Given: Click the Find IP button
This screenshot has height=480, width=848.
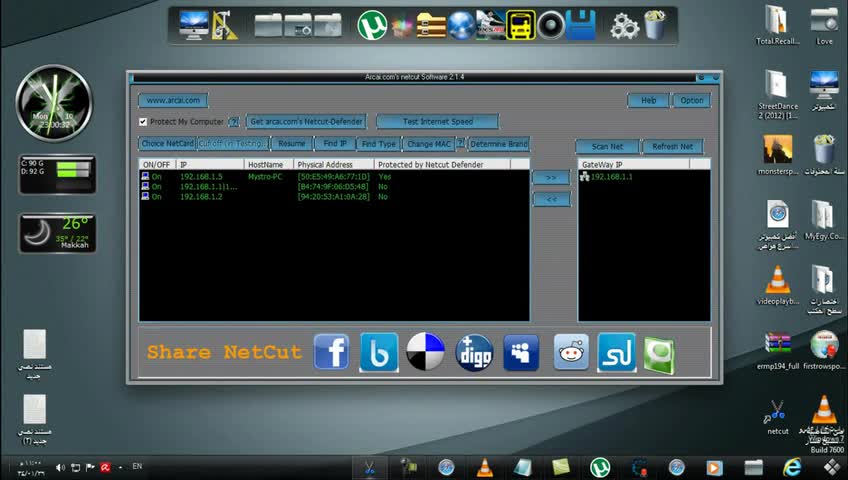Looking at the screenshot, I should click(x=335, y=144).
